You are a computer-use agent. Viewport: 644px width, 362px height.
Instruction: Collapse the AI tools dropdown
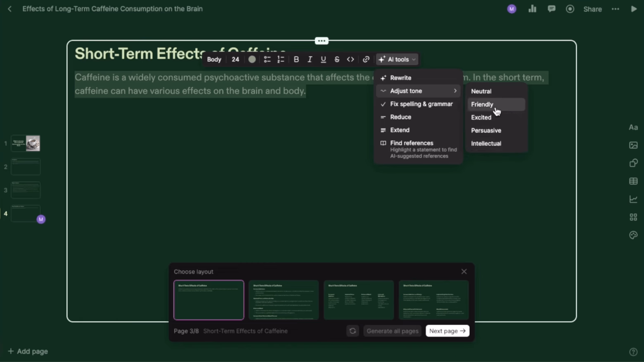coord(397,60)
